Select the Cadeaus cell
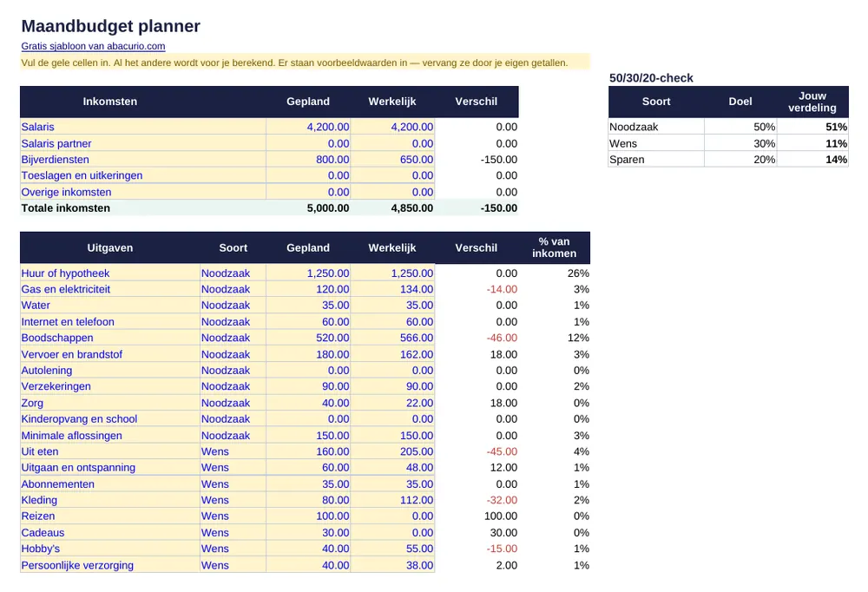Screen dimensions: 868x592 [110, 533]
